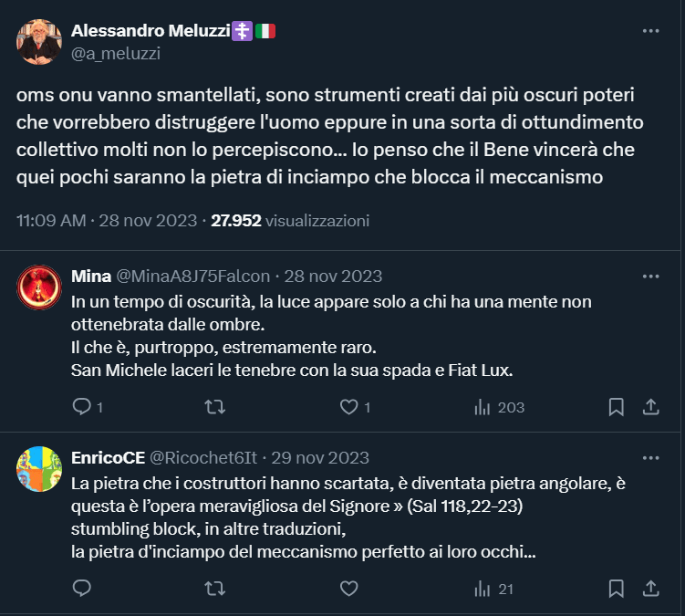
Task: Reply to EnricoCE's tweet
Action: 81,589
